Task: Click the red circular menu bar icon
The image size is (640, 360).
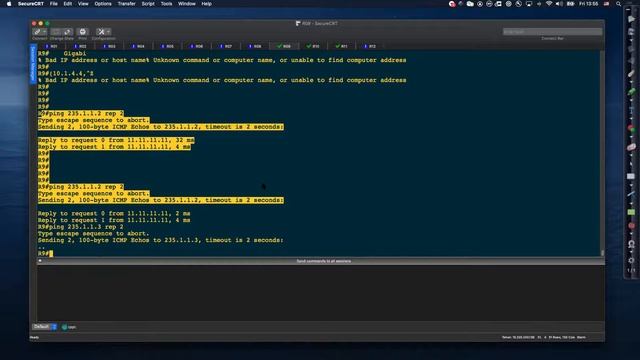Action: pos(452,4)
